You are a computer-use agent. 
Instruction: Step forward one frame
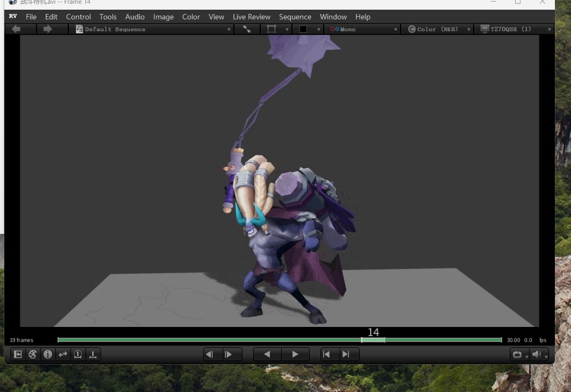click(x=229, y=354)
